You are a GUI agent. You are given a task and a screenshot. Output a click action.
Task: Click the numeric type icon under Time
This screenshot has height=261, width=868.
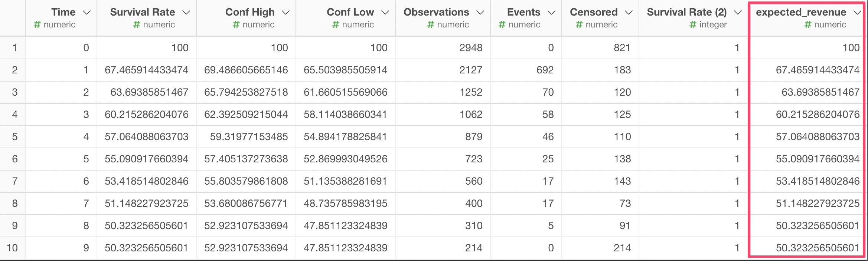click(x=37, y=25)
